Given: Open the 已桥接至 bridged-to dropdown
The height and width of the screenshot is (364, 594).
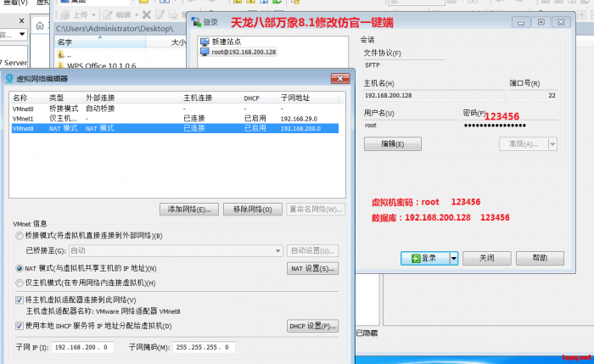Looking at the screenshot, I should click(176, 251).
